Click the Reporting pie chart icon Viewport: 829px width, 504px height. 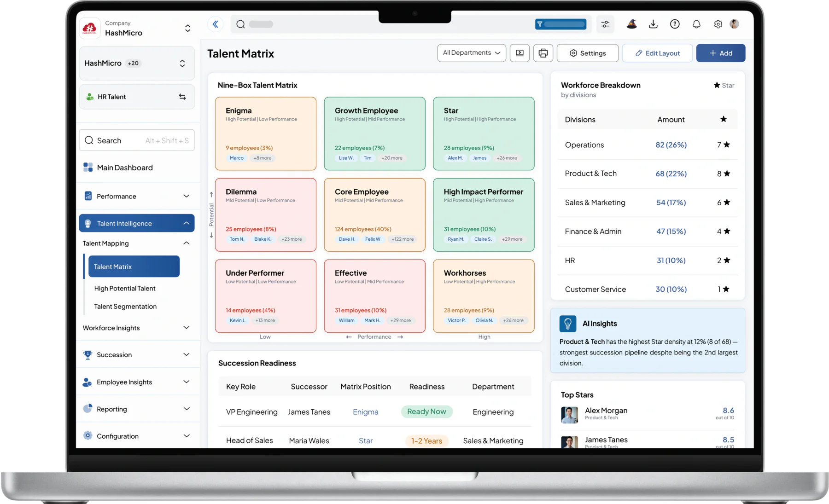pos(88,409)
